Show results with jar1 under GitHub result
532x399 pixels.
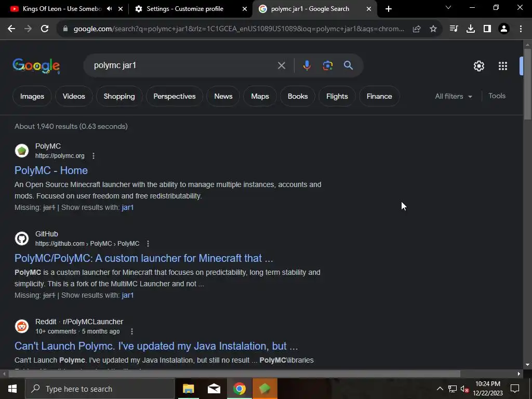[128, 295]
